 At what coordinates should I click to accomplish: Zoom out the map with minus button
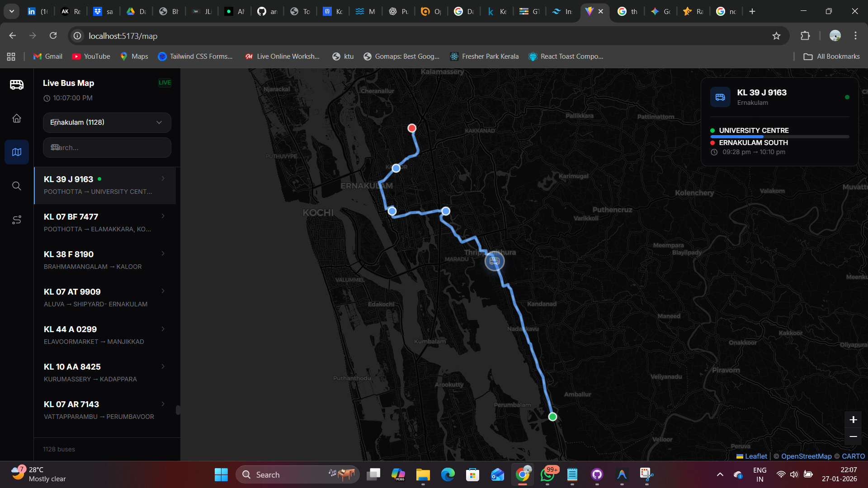853,436
